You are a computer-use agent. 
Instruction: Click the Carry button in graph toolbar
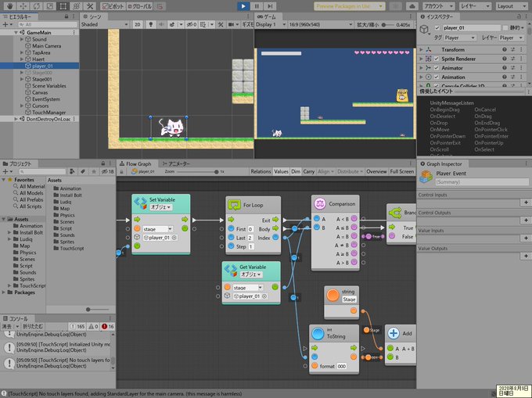pyautogui.click(x=308, y=171)
